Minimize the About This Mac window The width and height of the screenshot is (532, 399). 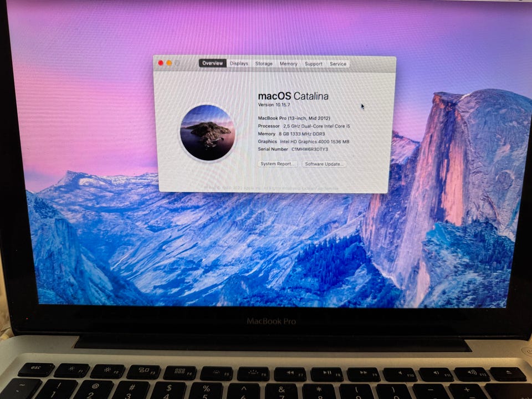click(x=168, y=63)
